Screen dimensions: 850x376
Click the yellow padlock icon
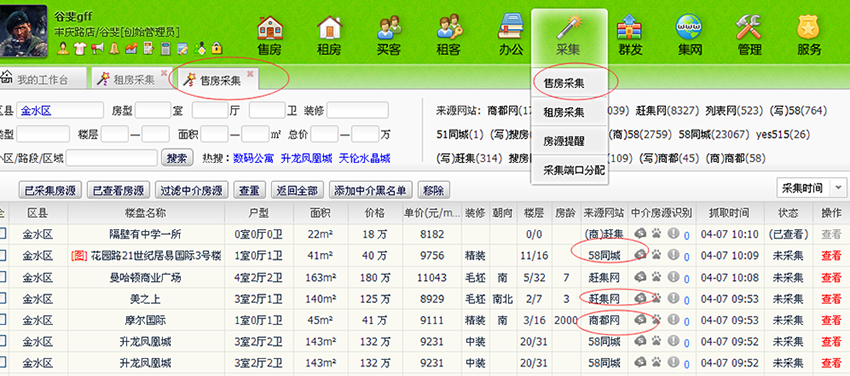[217, 48]
